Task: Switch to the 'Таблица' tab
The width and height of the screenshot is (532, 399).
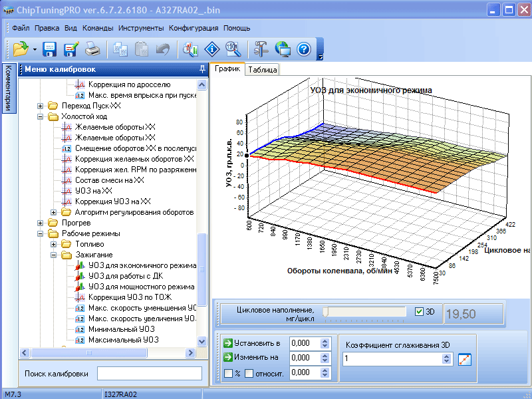Action: pos(263,69)
